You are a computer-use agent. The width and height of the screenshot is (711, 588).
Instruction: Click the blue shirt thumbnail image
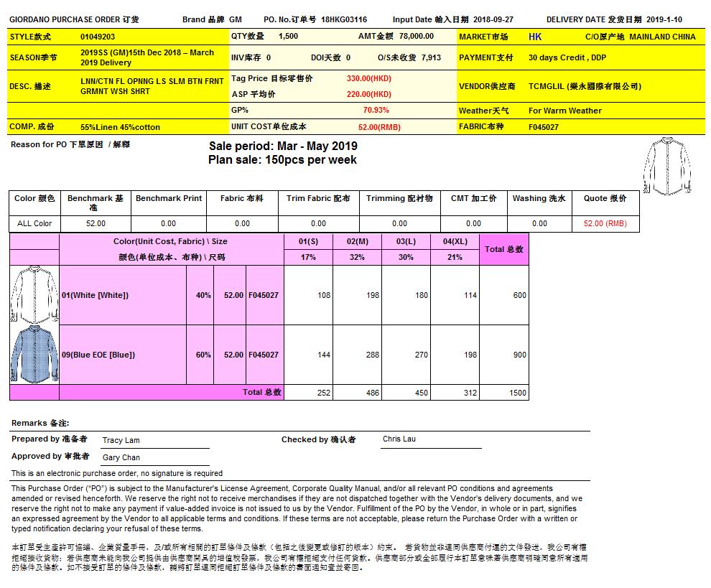coord(34,354)
